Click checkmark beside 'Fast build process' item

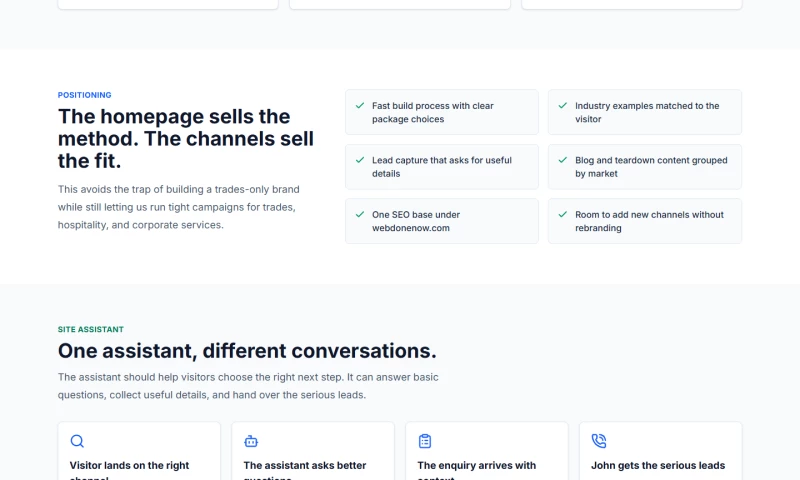(x=360, y=106)
